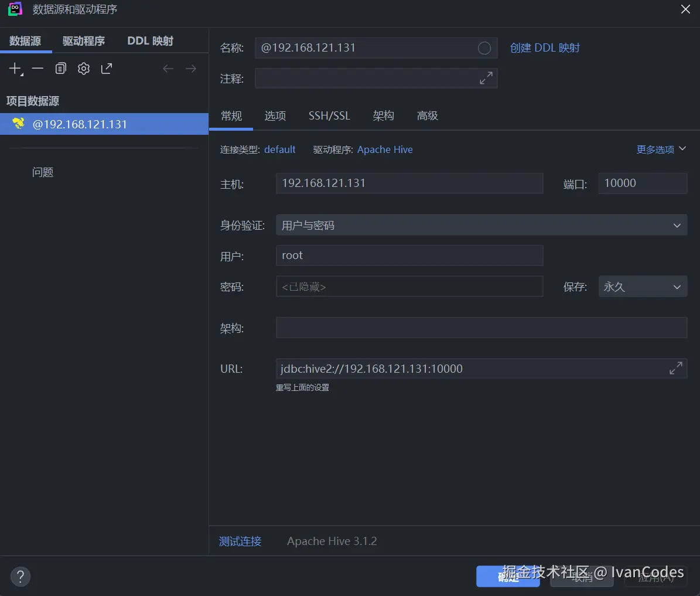700x596 pixels.
Task: Switch to the 数据源 tab
Action: [x=25, y=41]
